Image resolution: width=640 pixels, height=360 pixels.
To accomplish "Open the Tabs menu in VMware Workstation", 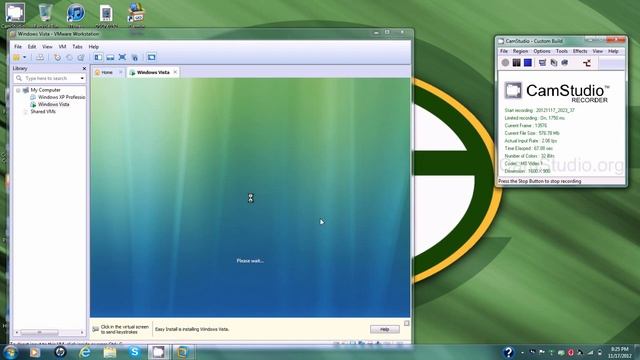I will coord(77,47).
